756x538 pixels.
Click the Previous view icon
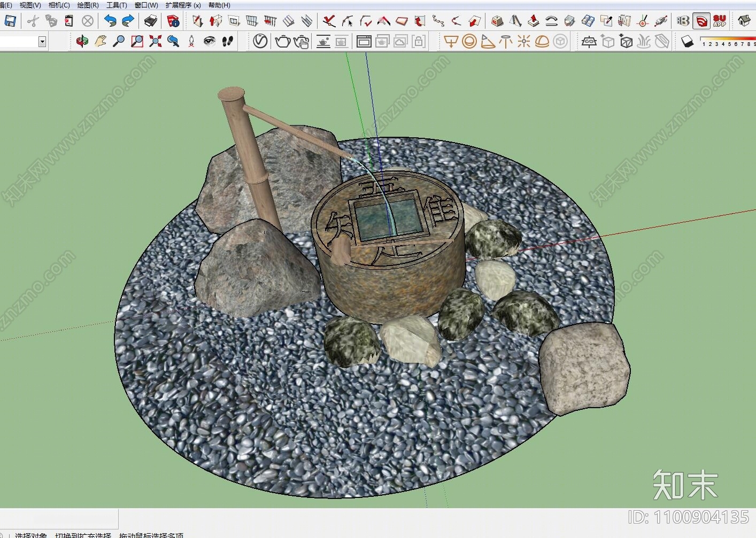point(173,41)
